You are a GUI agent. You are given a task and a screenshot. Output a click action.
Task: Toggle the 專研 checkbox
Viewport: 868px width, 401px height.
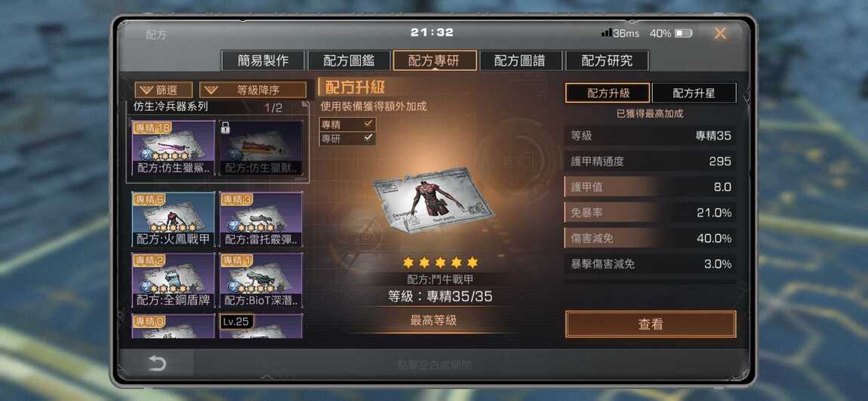(348, 138)
